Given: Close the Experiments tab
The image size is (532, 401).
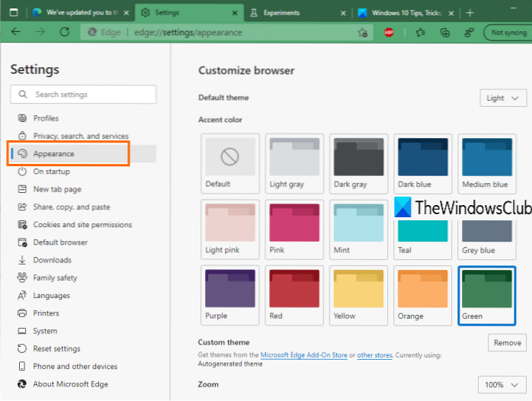Looking at the screenshot, I should click(x=344, y=13).
